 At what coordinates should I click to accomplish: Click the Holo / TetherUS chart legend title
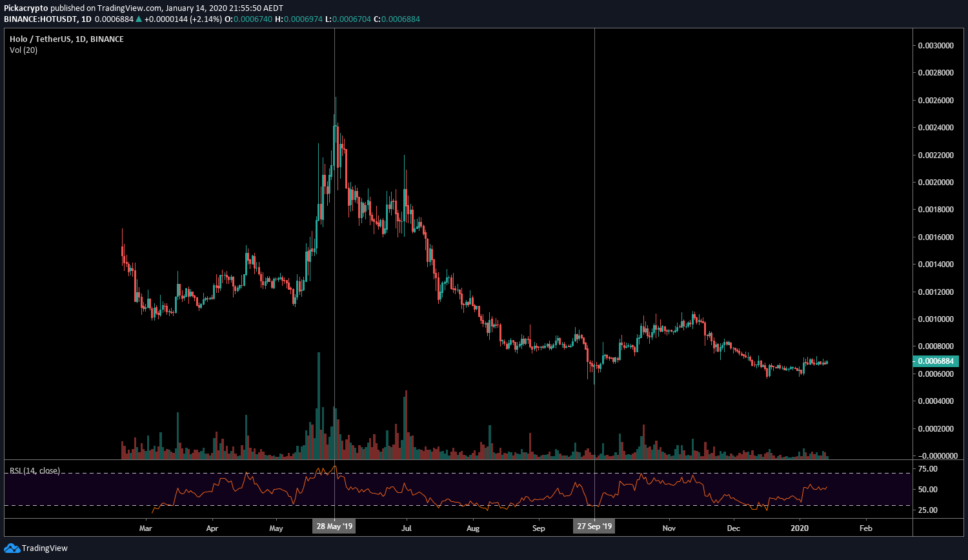pos(41,39)
